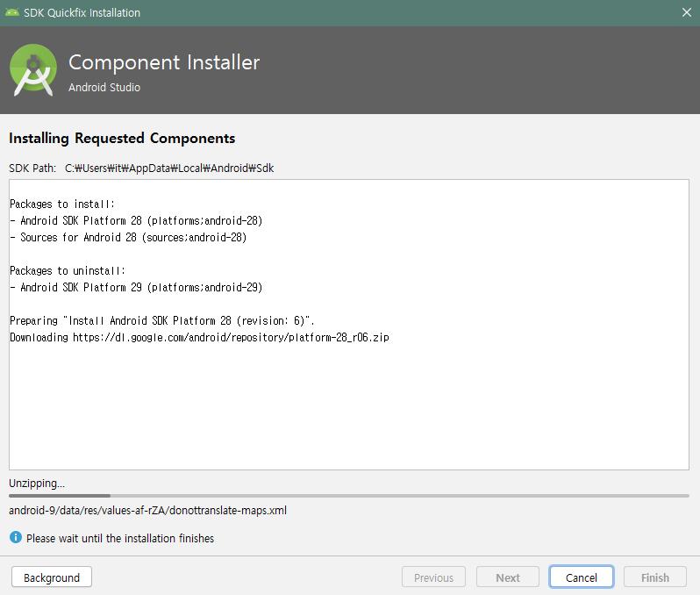The image size is (700, 595).
Task: Click the 'Component Installer' title text
Action: click(x=164, y=62)
